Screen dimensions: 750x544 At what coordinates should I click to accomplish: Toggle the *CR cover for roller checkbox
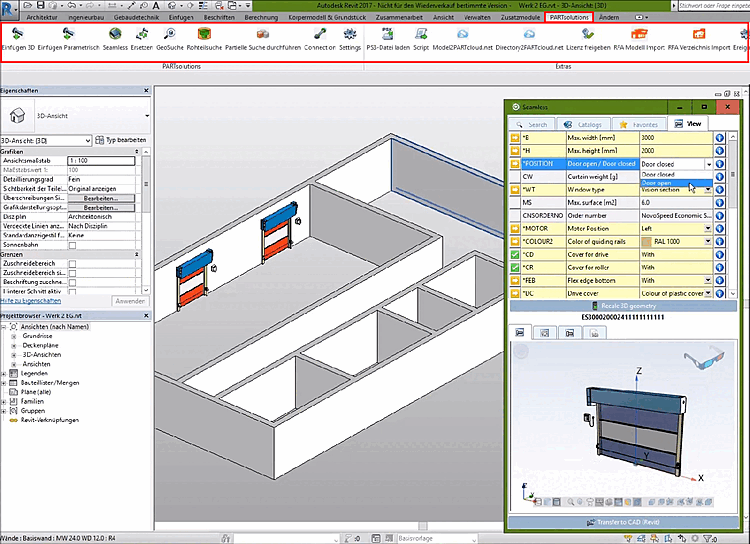point(515,267)
